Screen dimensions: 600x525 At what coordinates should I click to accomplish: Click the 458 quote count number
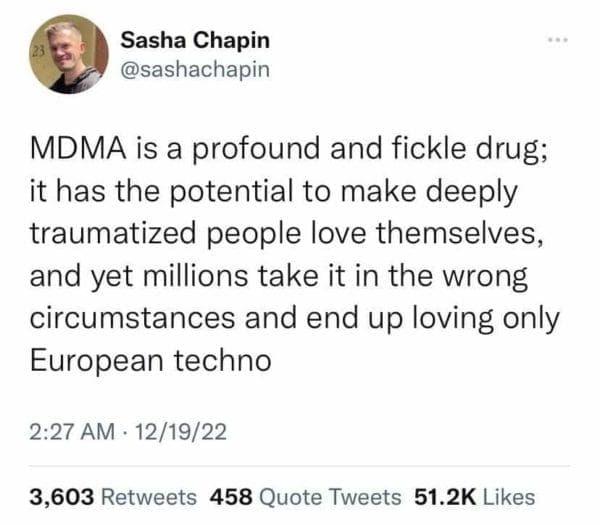click(227, 496)
